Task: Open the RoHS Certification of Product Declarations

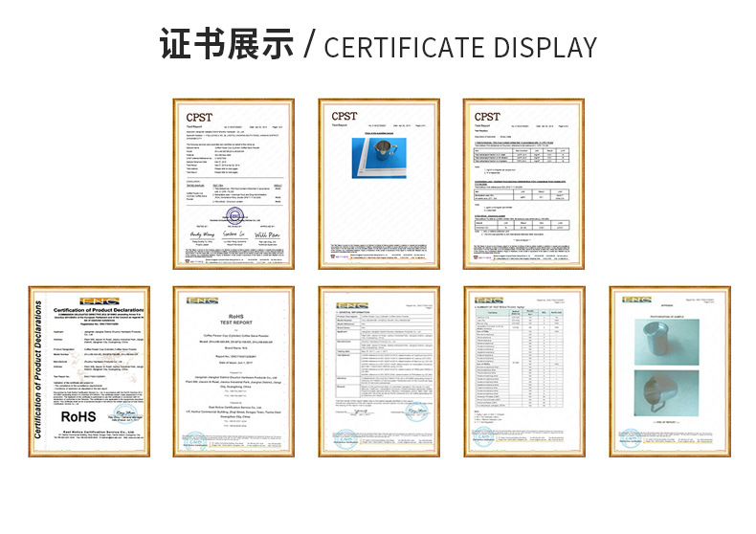Action: (89, 371)
